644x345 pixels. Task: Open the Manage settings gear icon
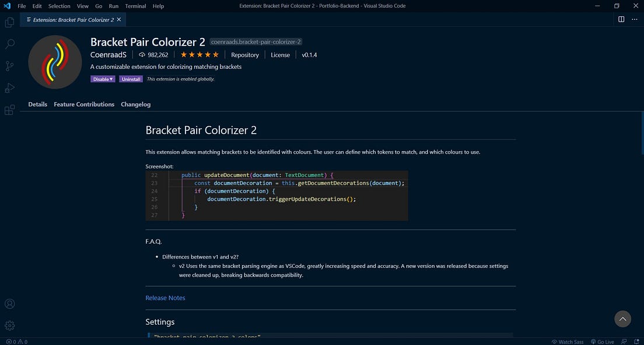click(x=9, y=325)
